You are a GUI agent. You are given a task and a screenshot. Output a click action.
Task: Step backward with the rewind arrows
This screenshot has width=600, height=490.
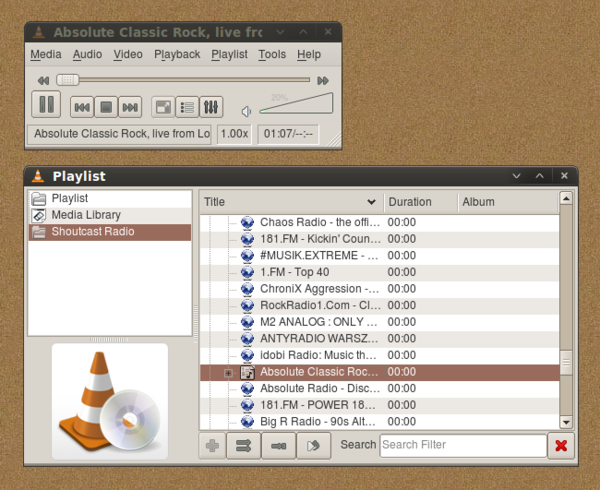point(43,80)
